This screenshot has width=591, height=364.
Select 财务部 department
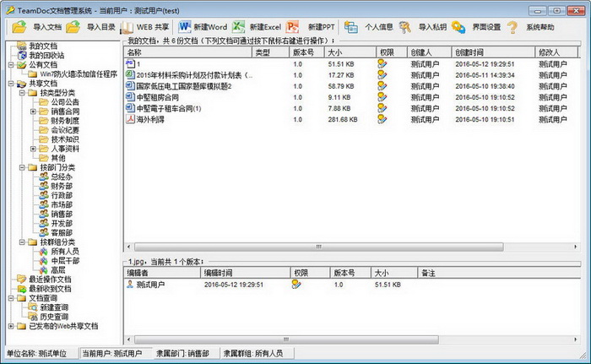(62, 186)
